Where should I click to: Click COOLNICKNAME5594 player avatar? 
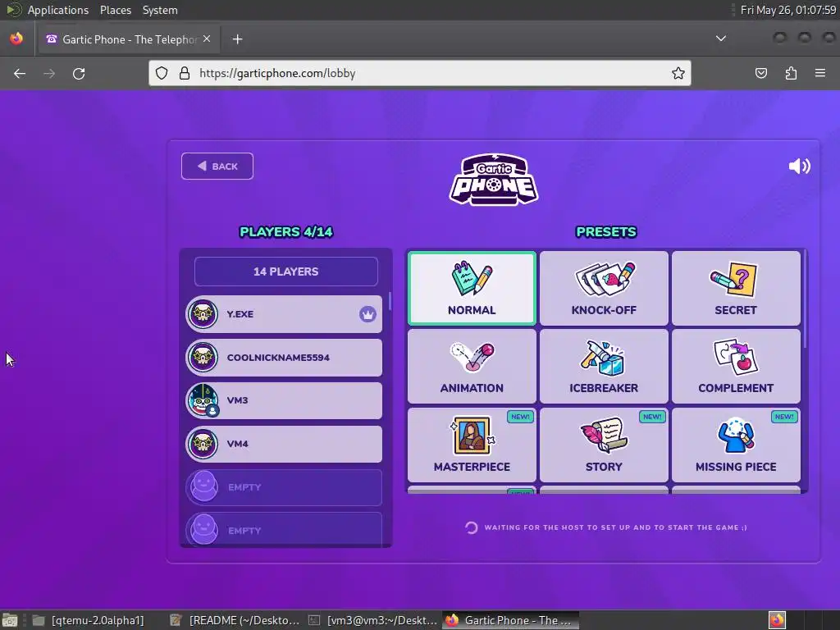(x=203, y=358)
